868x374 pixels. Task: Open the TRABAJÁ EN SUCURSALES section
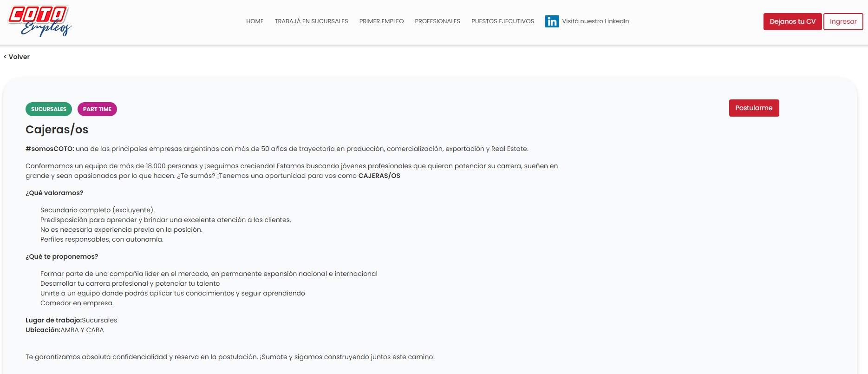point(311,21)
